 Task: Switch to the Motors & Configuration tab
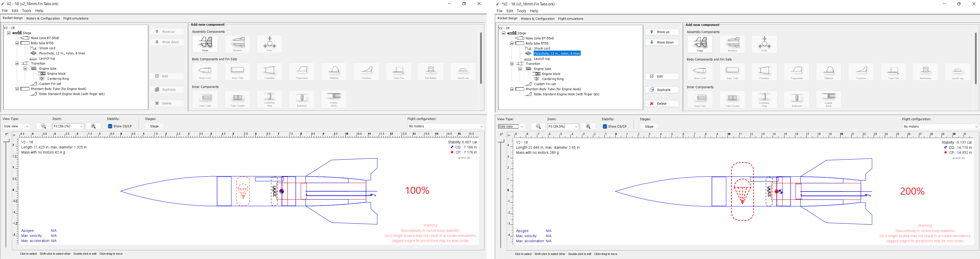click(43, 18)
